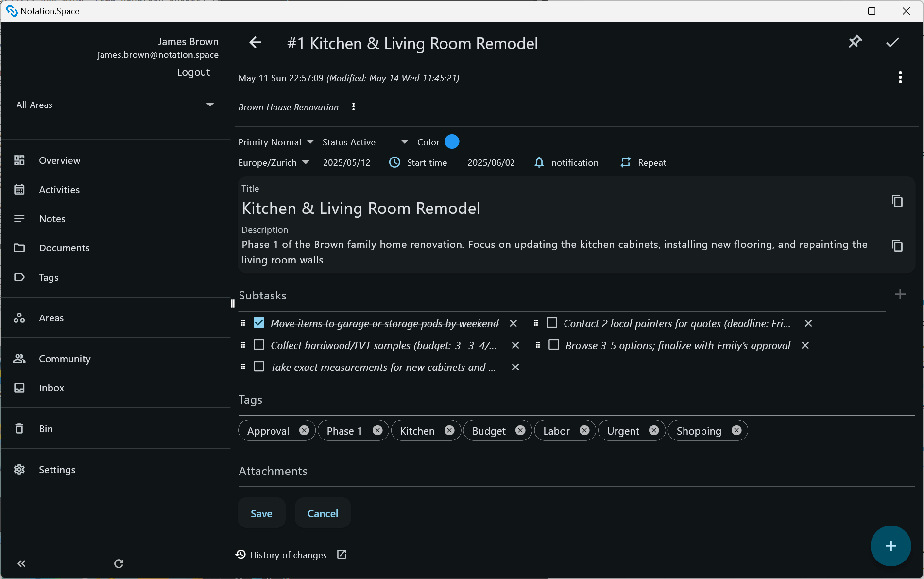Remove the Urgent tag
Viewport: 924px width, 579px height.
(653, 430)
